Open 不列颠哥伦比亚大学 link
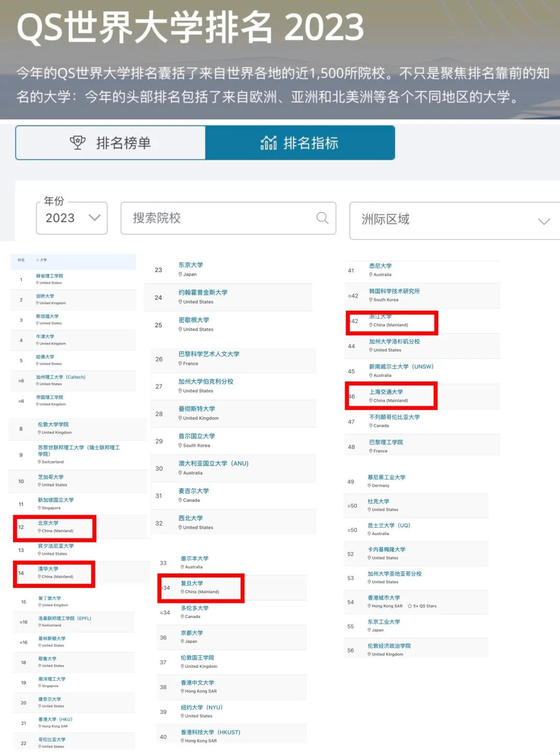 click(395, 417)
